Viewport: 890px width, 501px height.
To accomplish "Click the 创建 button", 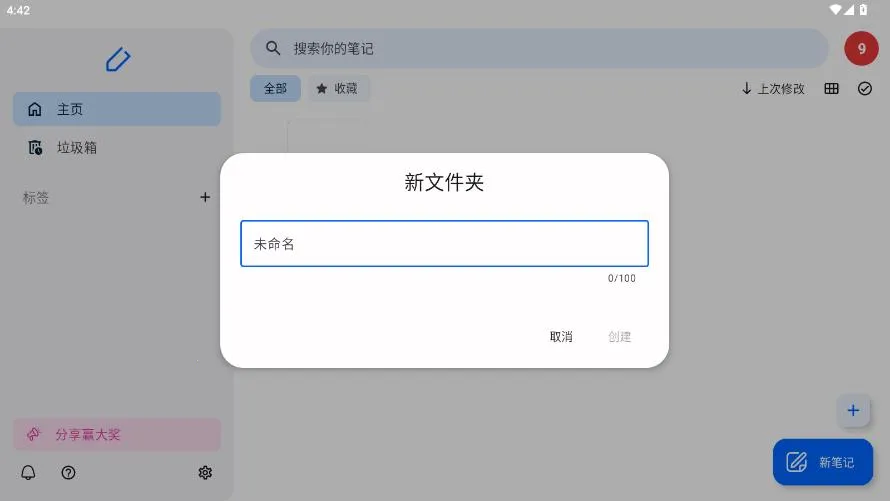I will click(620, 337).
